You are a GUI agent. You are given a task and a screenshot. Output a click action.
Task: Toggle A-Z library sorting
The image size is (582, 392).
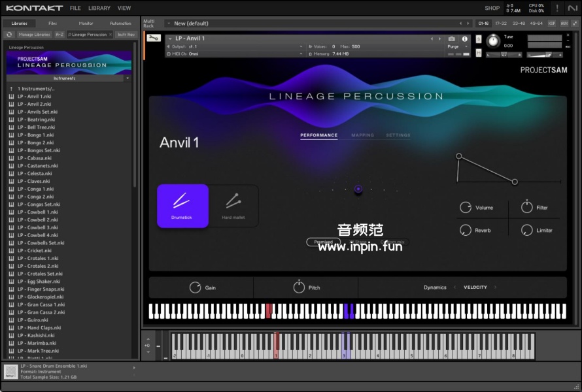pyautogui.click(x=60, y=35)
